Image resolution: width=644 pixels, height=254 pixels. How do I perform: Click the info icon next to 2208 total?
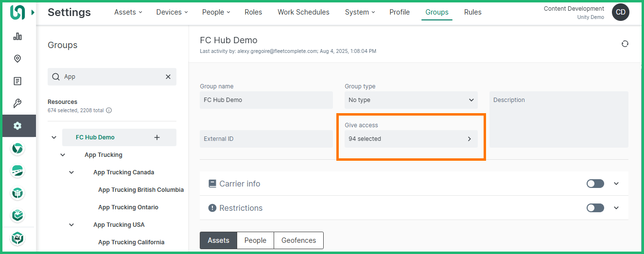pos(109,110)
